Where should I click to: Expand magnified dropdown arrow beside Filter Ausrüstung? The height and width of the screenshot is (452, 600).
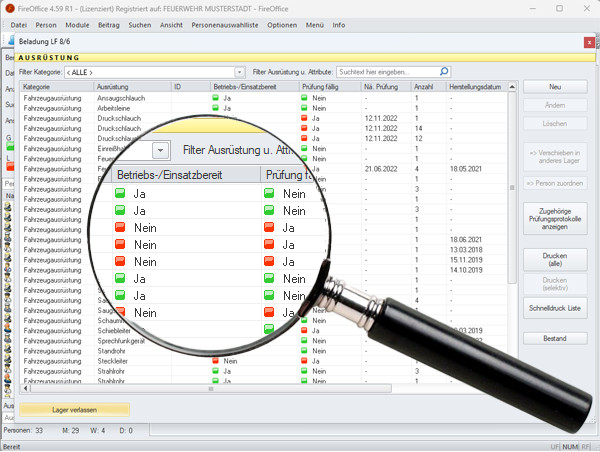[x=161, y=150]
